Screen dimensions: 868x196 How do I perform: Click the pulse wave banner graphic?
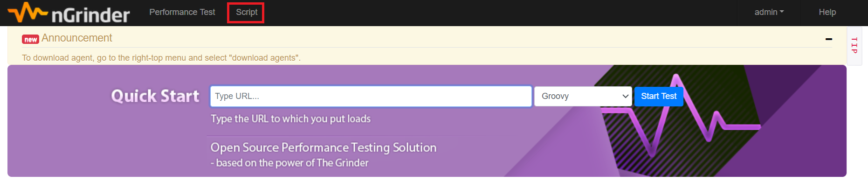[681, 117]
